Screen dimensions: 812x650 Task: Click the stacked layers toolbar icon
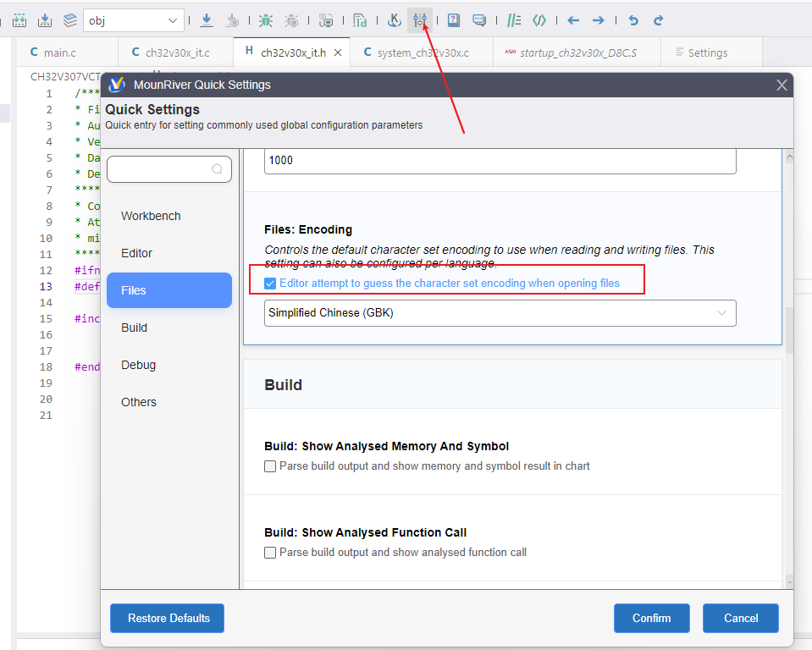click(x=70, y=20)
